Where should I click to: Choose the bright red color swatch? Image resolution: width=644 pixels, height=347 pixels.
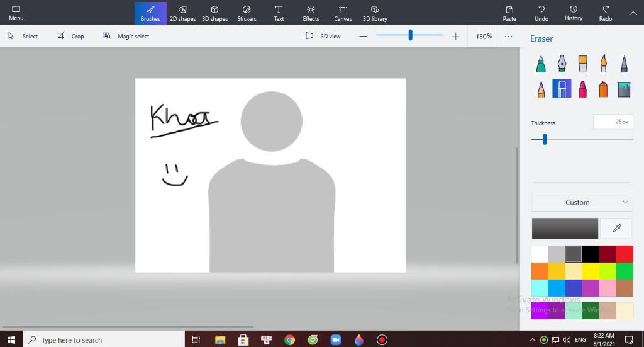click(x=625, y=254)
